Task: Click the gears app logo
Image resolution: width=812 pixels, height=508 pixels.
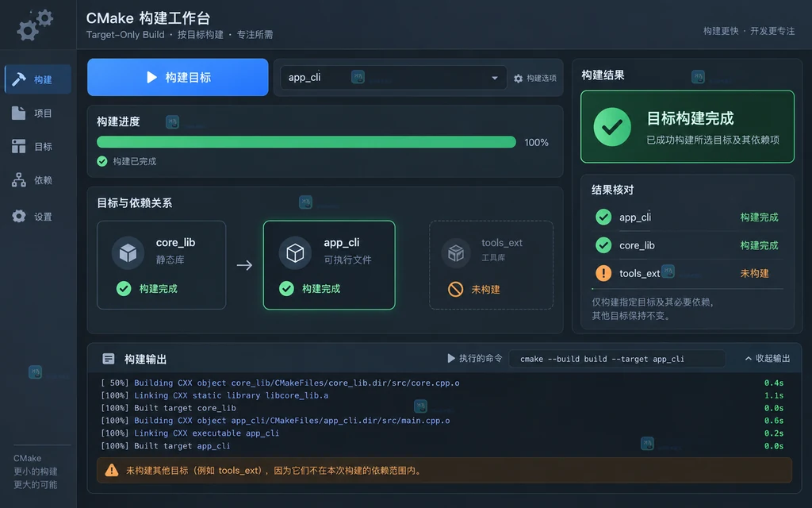Action: (35, 25)
